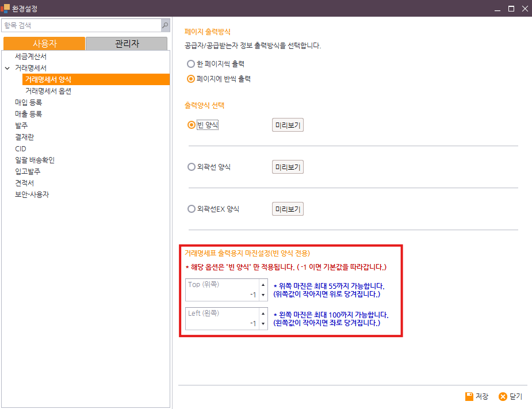Click the save disk icon
This screenshot has height=409, width=532.
pyautogui.click(x=469, y=396)
